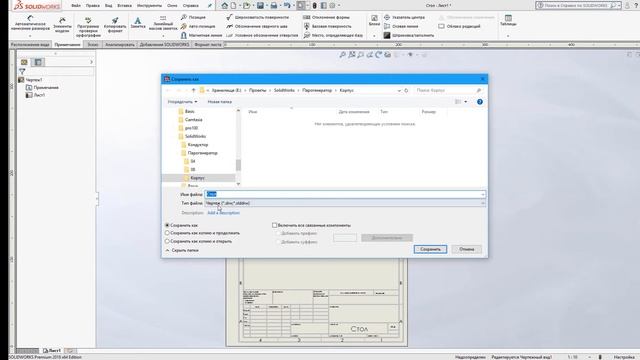Switch to the 'Анализировать' tab
Image resolution: width=640 pixels, height=360 pixels.
pos(120,44)
